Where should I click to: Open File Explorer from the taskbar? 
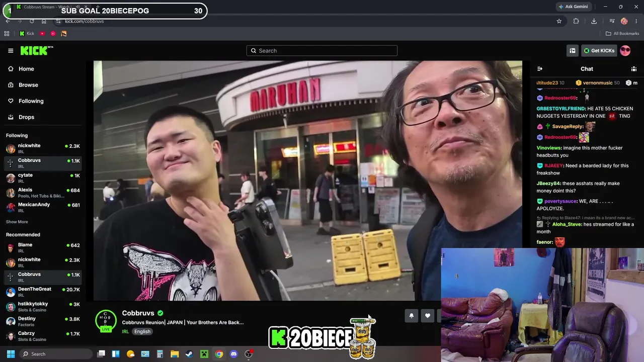coord(175,354)
